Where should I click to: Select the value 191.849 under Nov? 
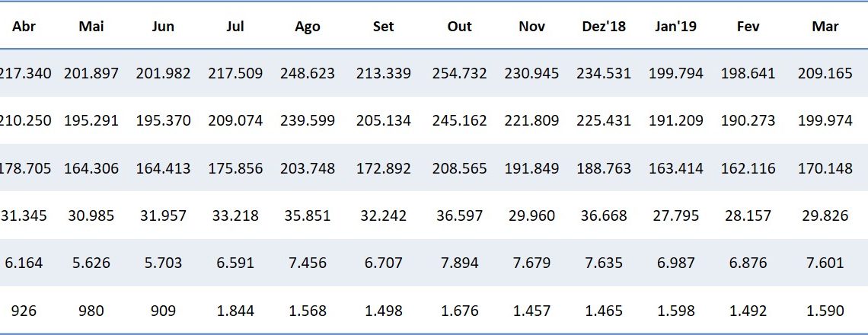[531, 168]
